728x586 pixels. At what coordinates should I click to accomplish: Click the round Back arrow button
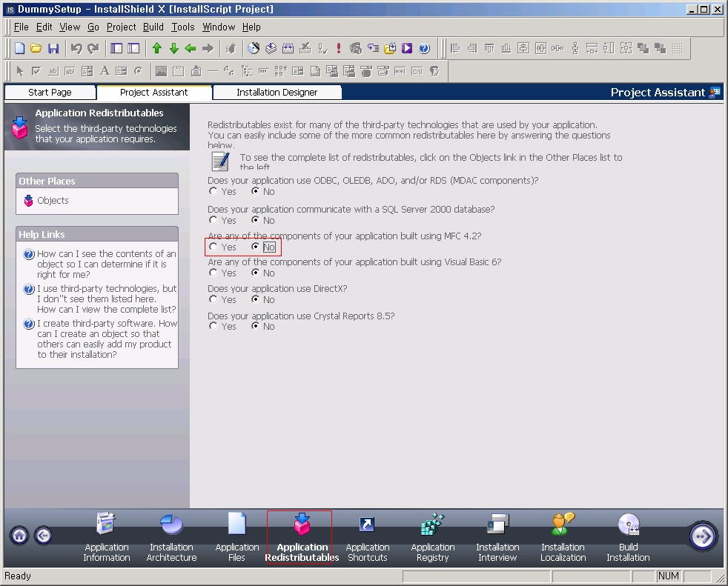(43, 536)
